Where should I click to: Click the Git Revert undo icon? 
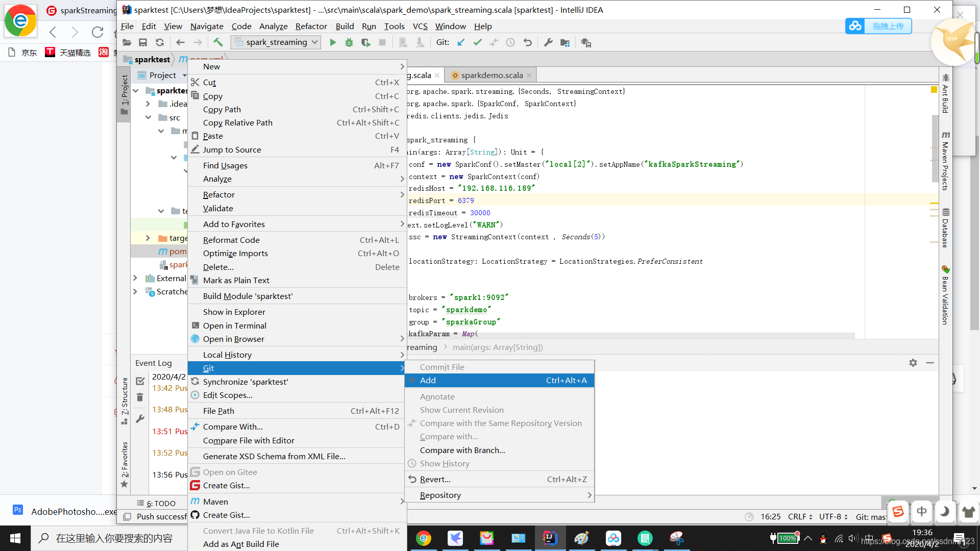click(x=528, y=43)
